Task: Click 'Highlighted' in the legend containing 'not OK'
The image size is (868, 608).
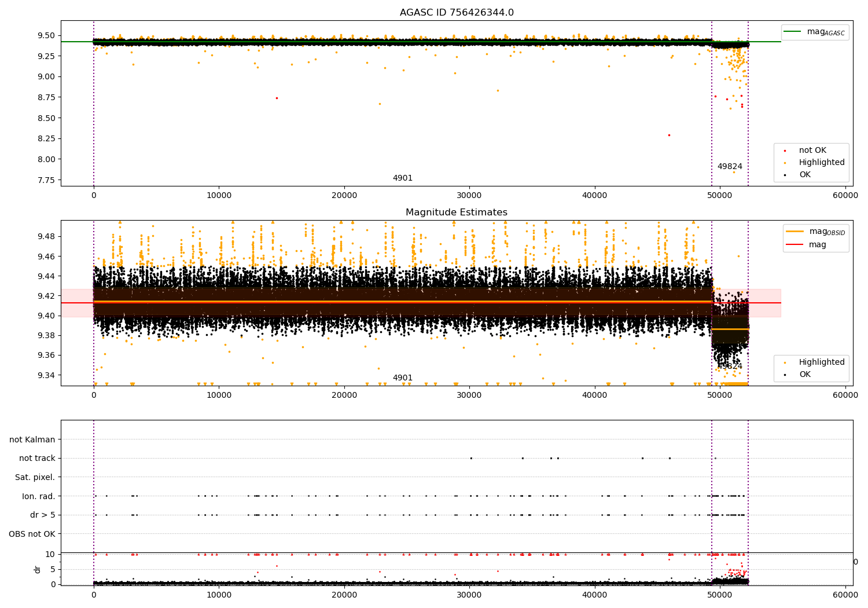Action: click(x=822, y=163)
